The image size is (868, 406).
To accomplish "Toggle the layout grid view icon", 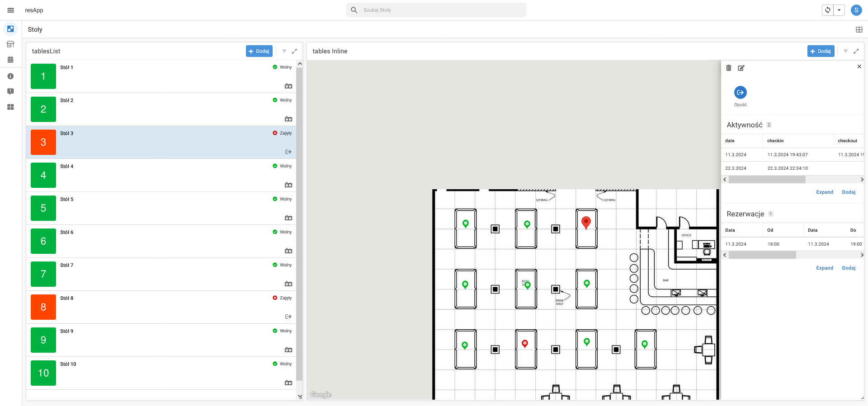I will (859, 30).
